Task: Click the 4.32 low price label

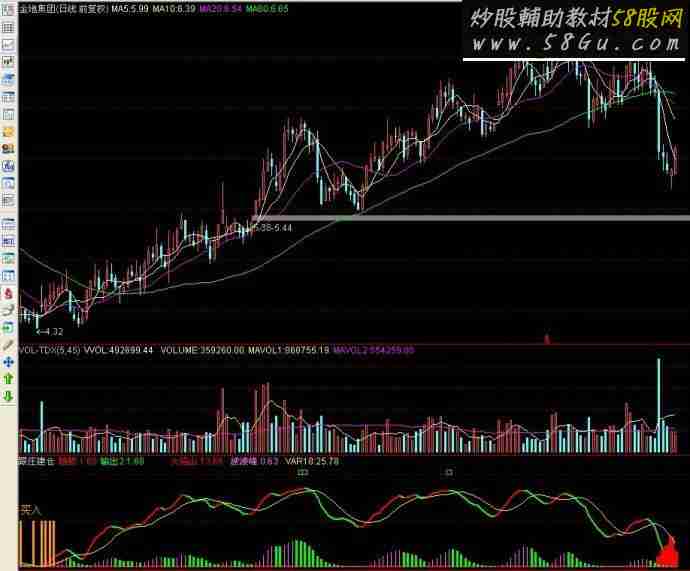Action: pos(50,332)
